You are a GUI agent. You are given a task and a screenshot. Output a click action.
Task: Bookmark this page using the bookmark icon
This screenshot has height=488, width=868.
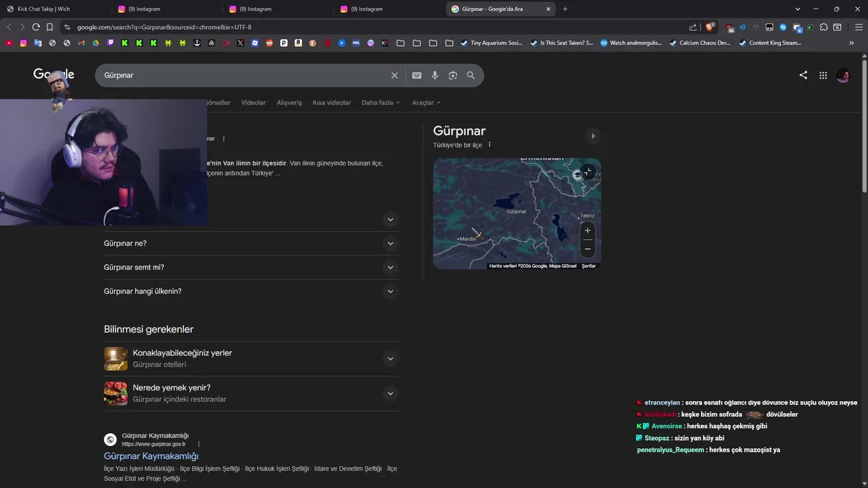[50, 27]
